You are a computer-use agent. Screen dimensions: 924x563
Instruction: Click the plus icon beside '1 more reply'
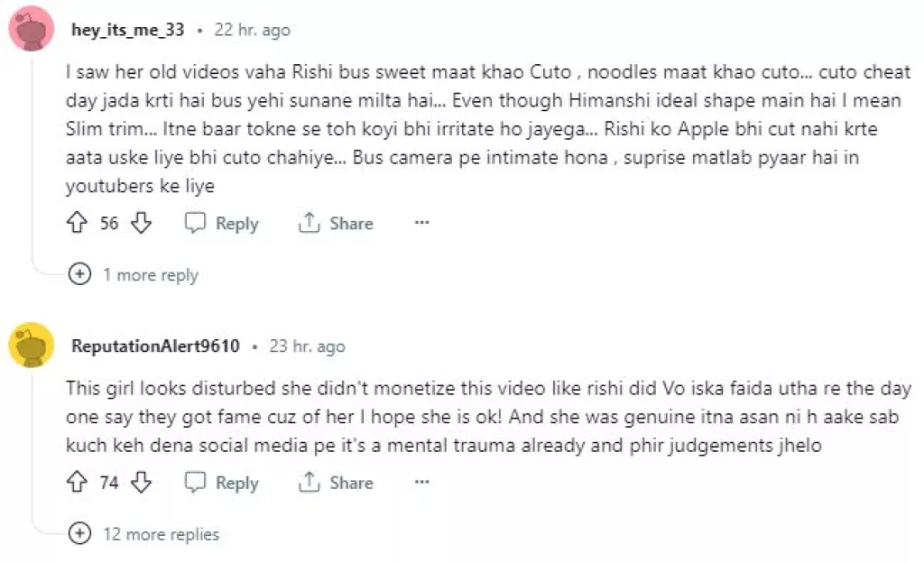point(79,274)
